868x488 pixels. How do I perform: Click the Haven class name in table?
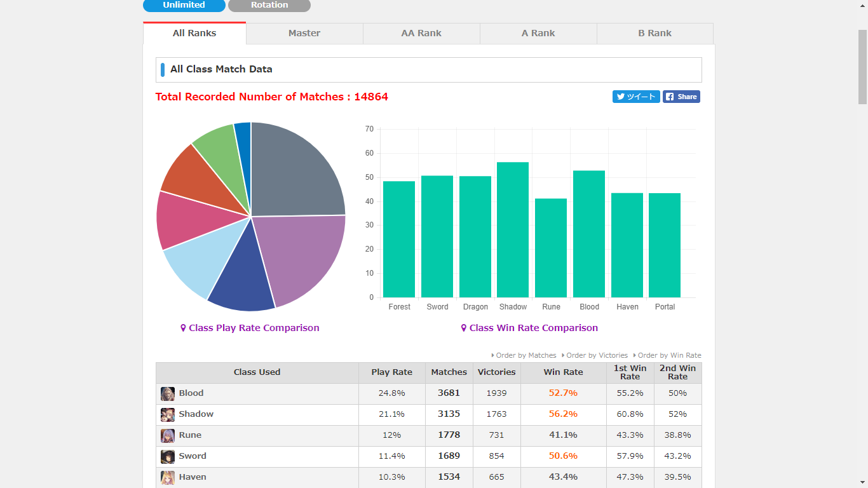[x=193, y=477]
